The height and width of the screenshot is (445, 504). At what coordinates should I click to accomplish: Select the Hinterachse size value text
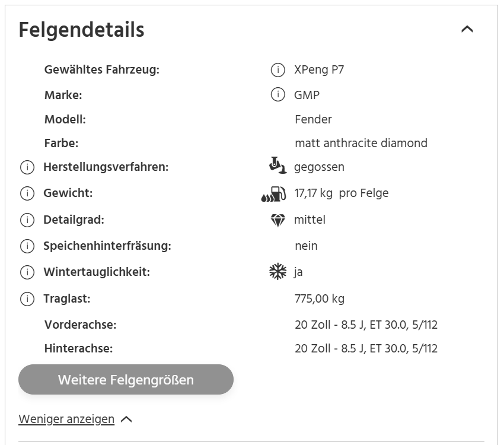pyautogui.click(x=366, y=348)
